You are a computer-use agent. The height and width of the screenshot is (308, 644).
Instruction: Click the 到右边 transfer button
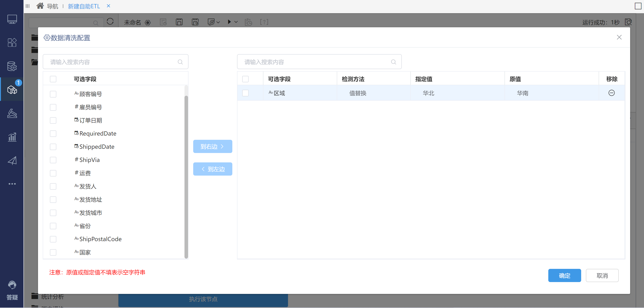point(212,147)
